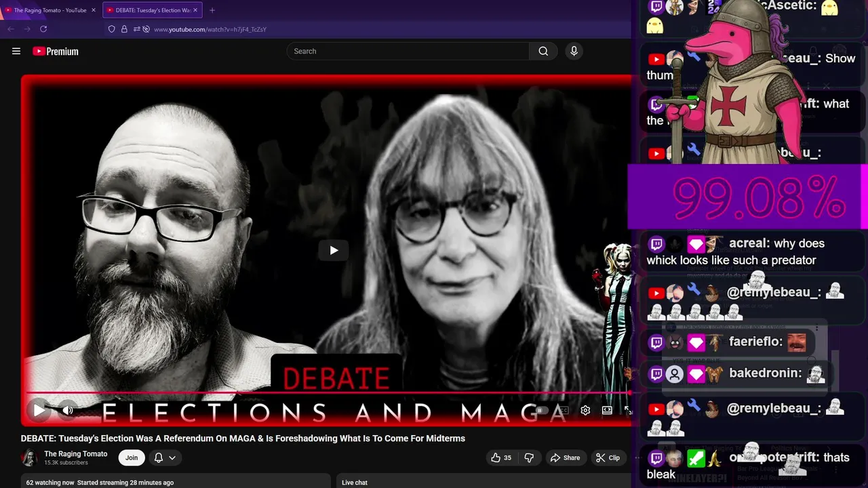The image size is (868, 488).
Task: Create a clip with the Clip button
Action: pos(608,457)
